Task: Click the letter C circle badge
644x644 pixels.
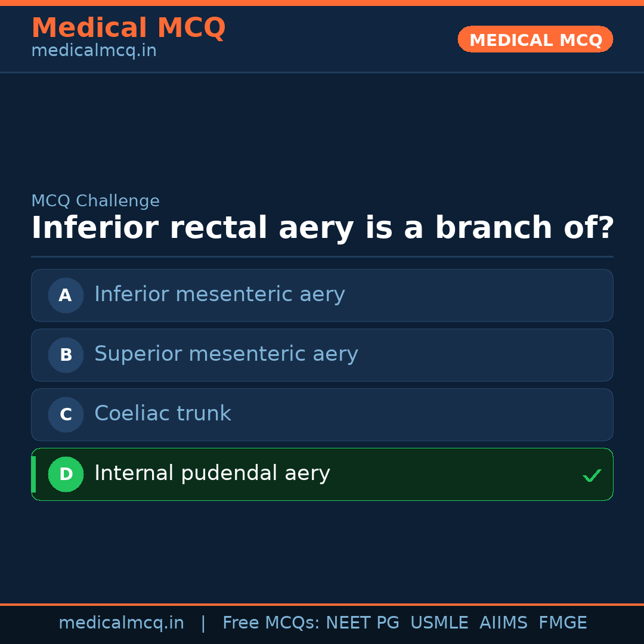Action: (x=66, y=414)
